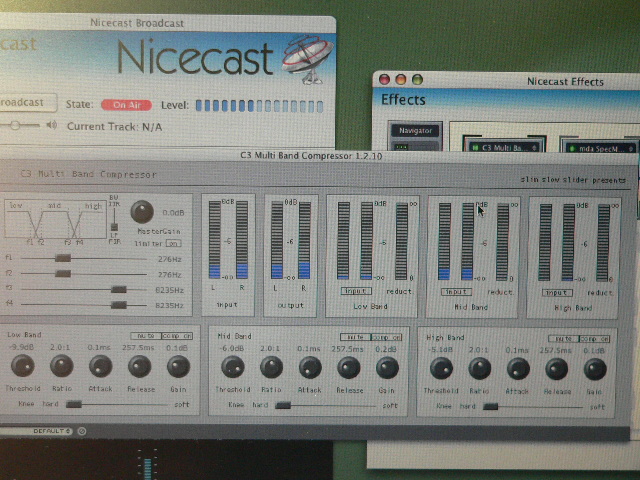Toggle mute for the Mid Band
This screenshot has width=640, height=480.
(x=356, y=338)
